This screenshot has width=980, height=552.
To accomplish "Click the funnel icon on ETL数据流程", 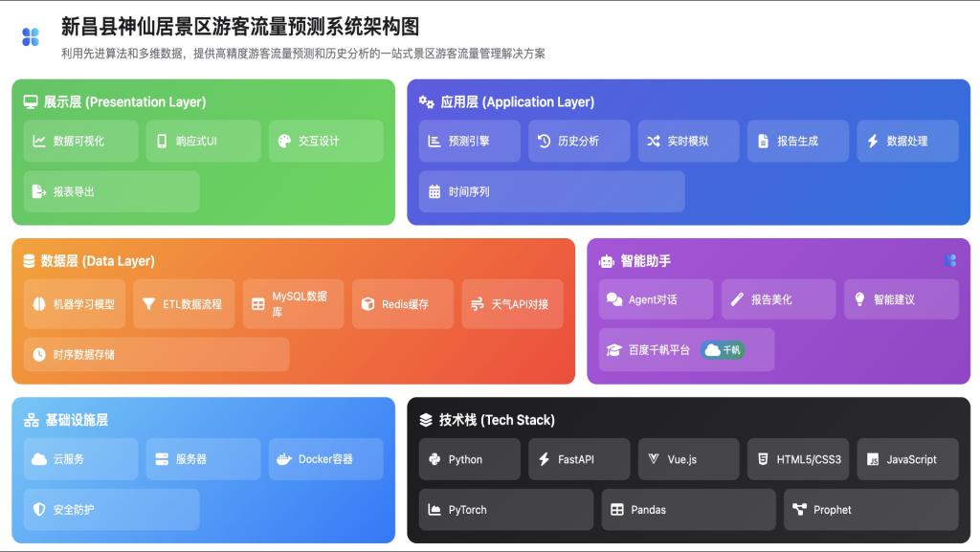I will click(148, 304).
